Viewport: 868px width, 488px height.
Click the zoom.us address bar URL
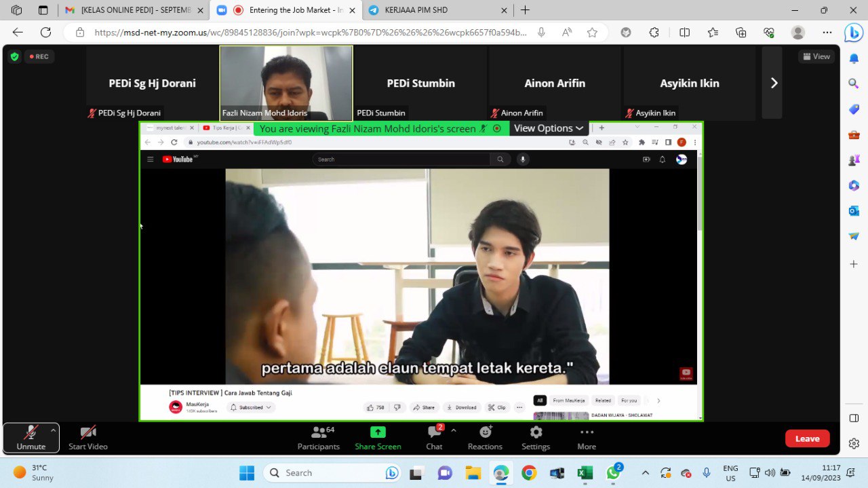click(311, 32)
